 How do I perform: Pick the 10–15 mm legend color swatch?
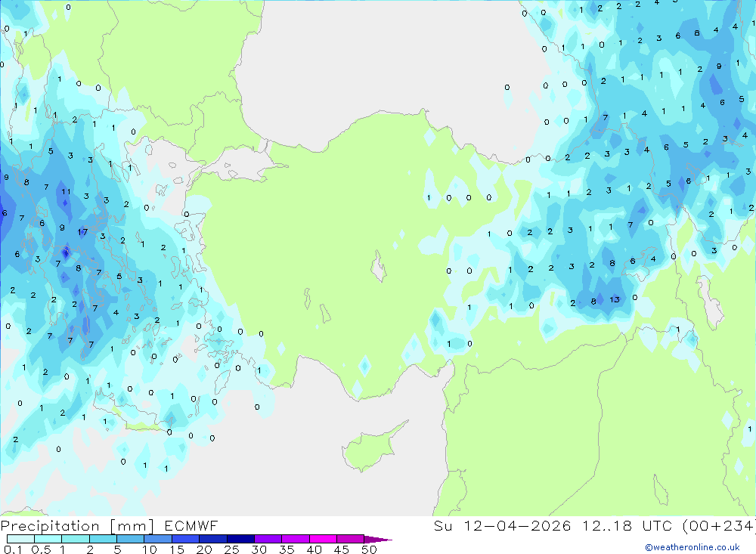tap(158, 539)
